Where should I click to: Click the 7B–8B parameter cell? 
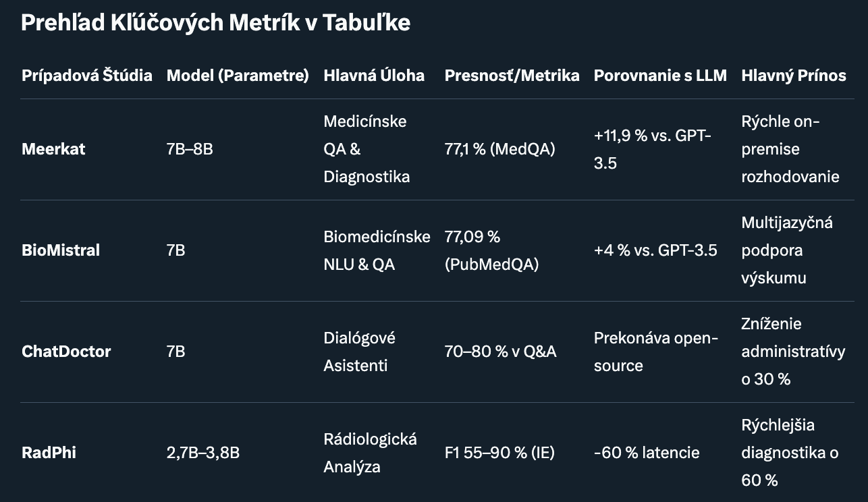coord(190,149)
